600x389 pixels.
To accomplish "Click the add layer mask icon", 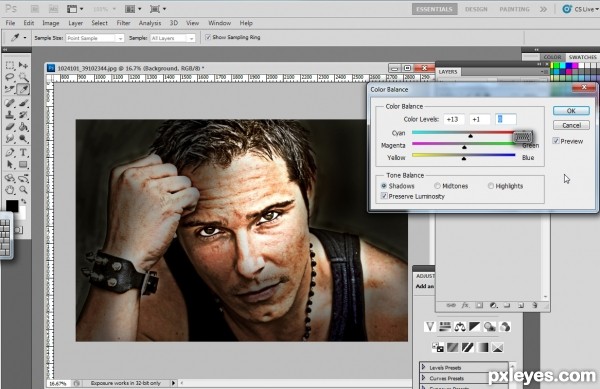I will pos(479,305).
